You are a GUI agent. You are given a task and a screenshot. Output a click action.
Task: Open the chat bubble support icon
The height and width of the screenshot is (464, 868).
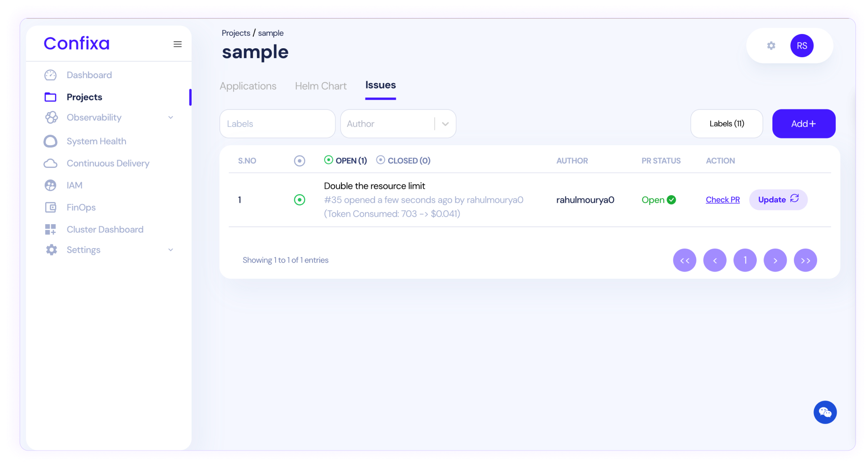point(825,412)
